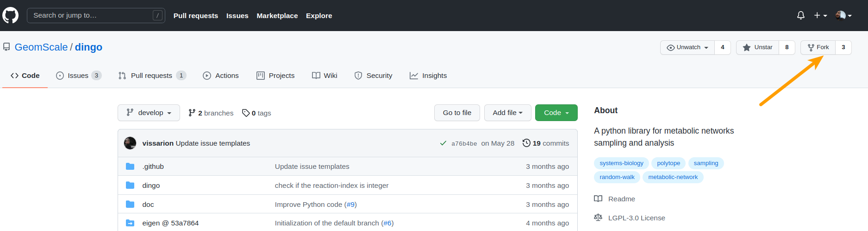Open the .github folder
Viewport: 868px width, 231px height.
153,167
